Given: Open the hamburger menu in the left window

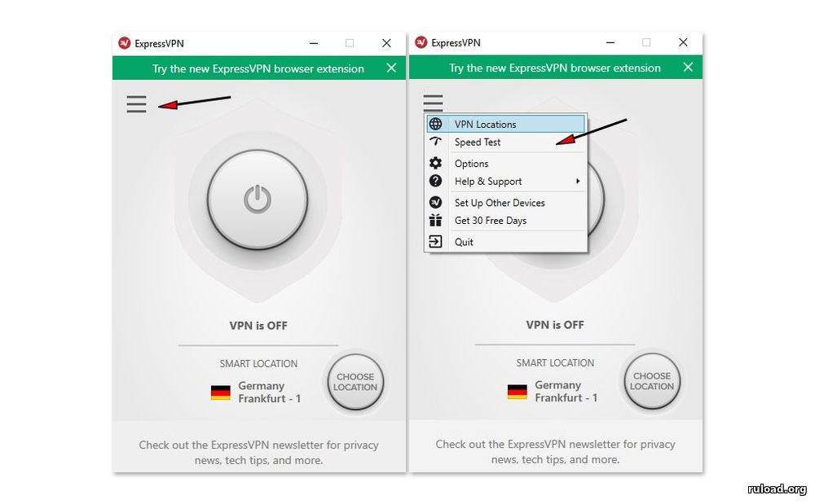Looking at the screenshot, I should point(136,104).
